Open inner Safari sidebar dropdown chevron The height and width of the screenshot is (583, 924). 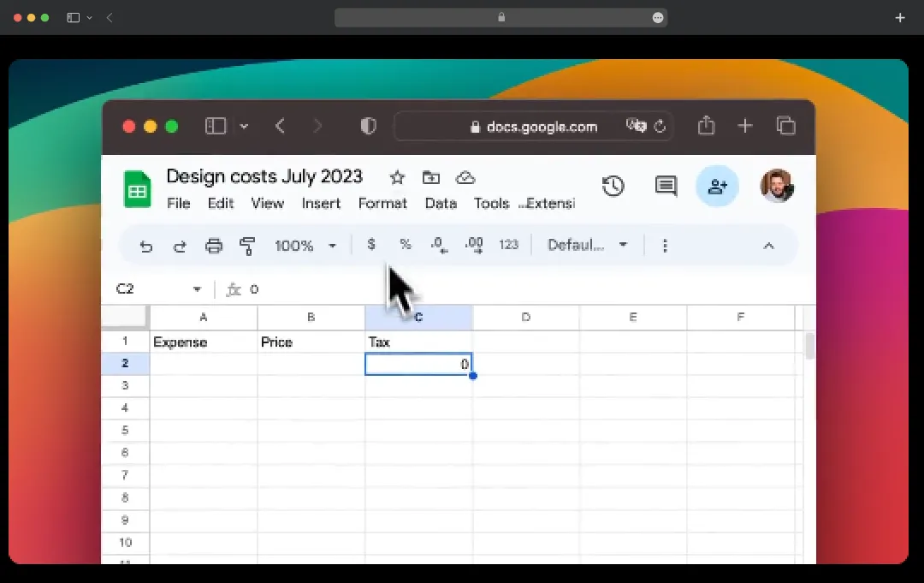pyautogui.click(x=244, y=126)
